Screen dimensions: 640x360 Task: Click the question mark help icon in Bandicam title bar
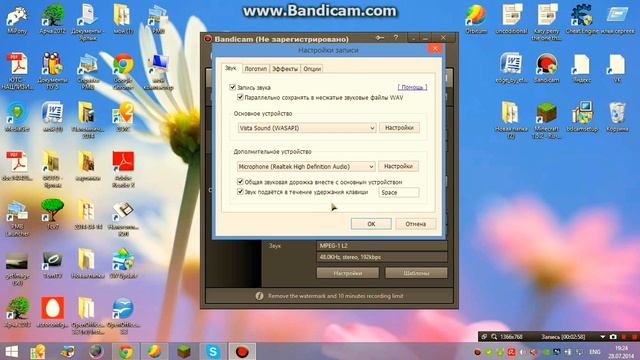pos(396,38)
